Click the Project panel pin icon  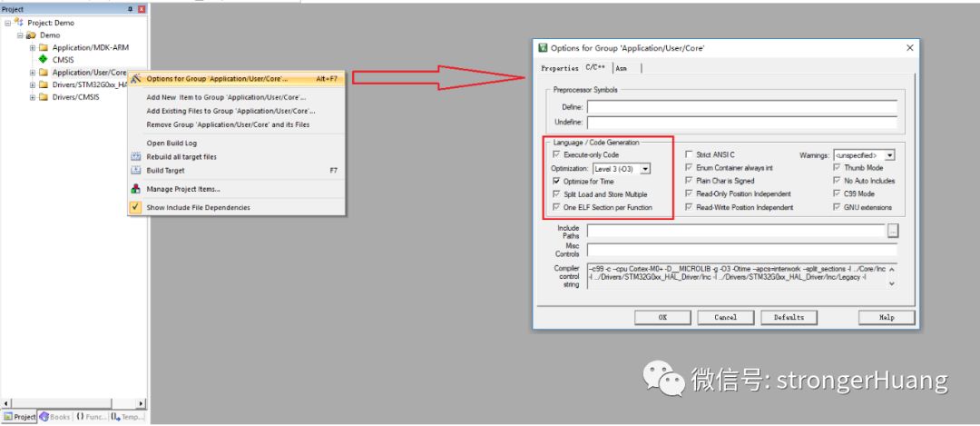click(x=131, y=9)
